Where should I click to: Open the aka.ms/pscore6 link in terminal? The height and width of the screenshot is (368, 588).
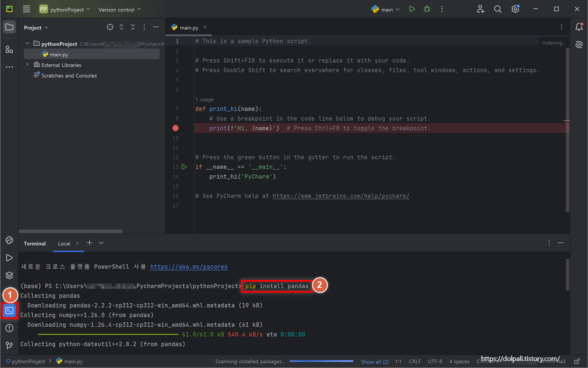coord(189,267)
